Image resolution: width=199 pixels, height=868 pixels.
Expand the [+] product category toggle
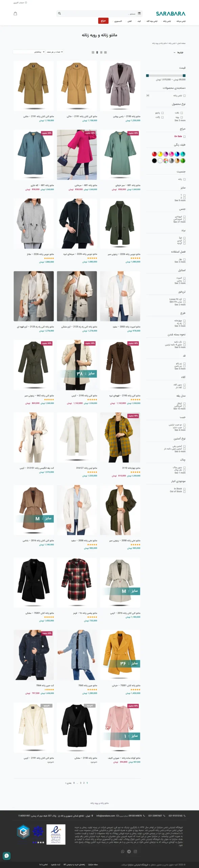(148, 96)
